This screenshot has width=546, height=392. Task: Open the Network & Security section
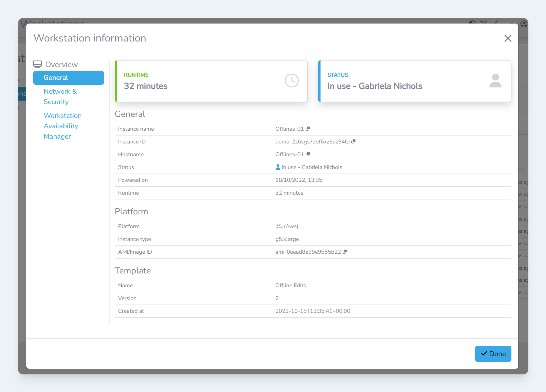(x=60, y=96)
